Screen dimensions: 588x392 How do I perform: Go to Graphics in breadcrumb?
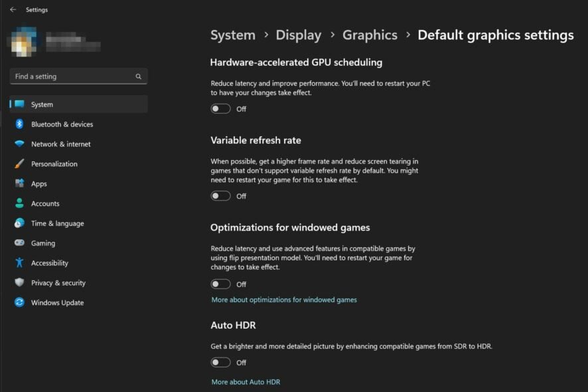click(x=370, y=35)
